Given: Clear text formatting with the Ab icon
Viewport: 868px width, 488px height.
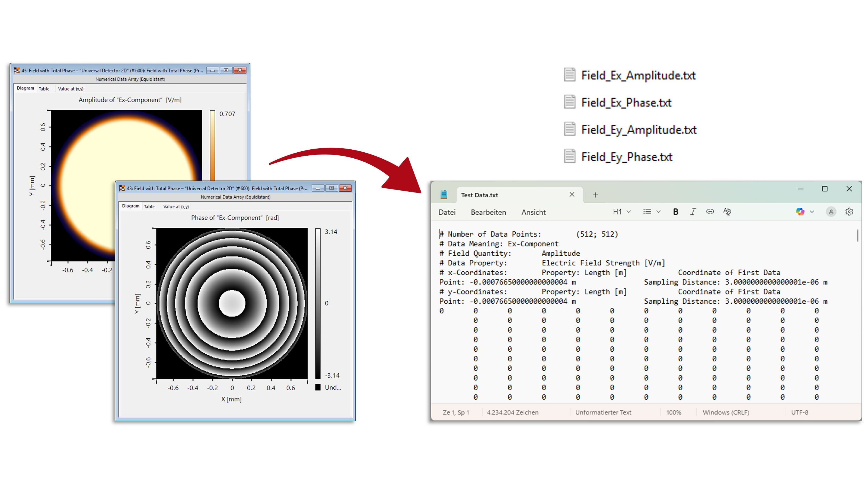Looking at the screenshot, I should point(727,211).
